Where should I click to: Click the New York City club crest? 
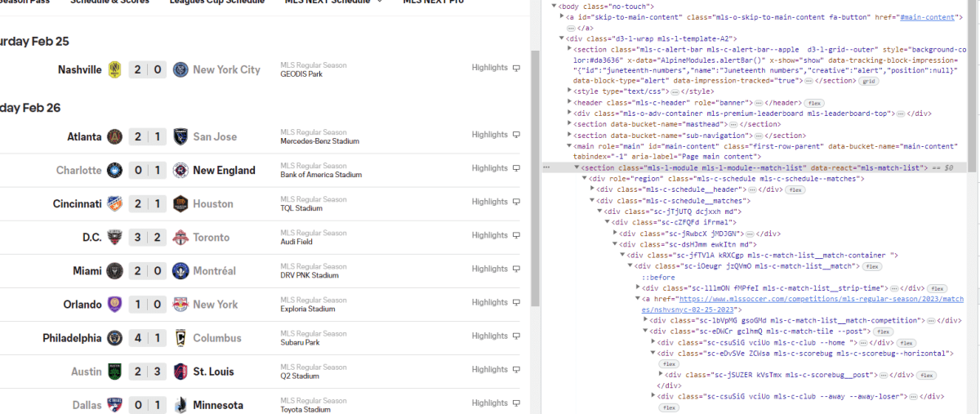[x=180, y=69]
